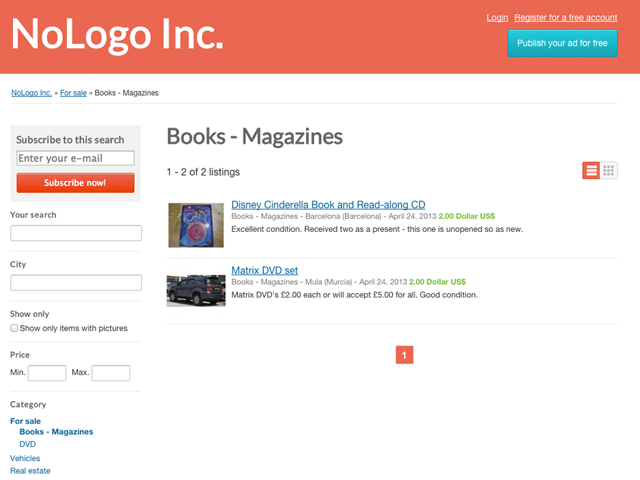Viewport: 640px width, 480px height.
Task: Click the Your search text field
Action: [75, 233]
